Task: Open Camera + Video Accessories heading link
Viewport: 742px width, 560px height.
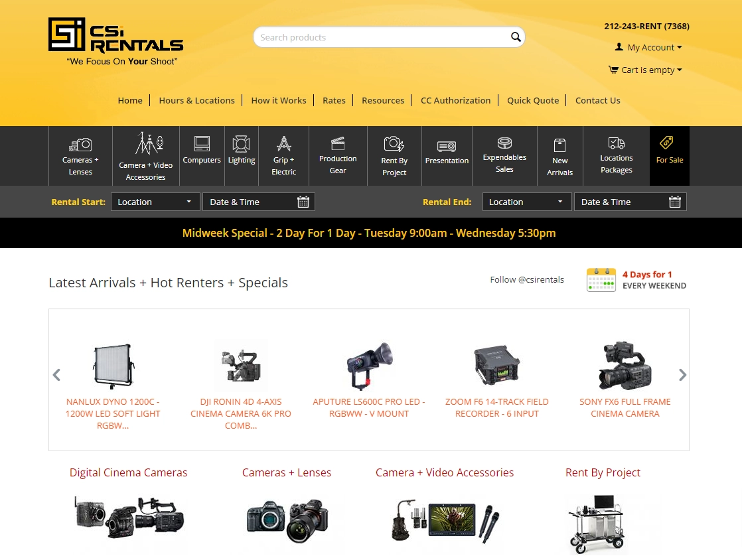Action: [445, 472]
